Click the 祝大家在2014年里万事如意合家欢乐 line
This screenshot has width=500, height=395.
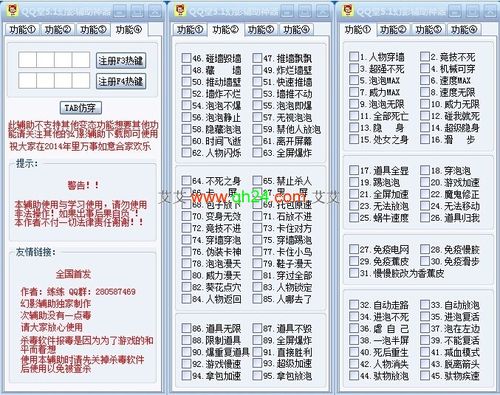[80, 147]
